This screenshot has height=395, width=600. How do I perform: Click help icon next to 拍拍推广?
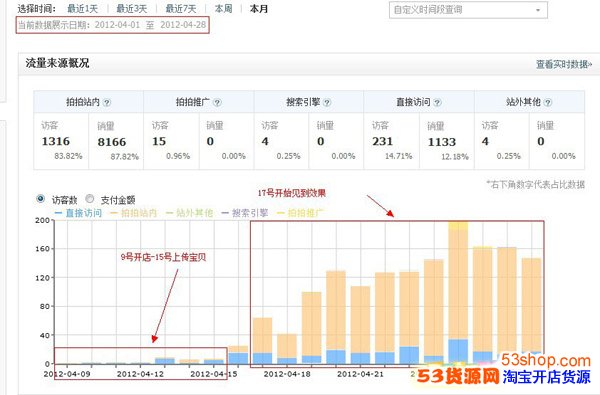coord(217,103)
